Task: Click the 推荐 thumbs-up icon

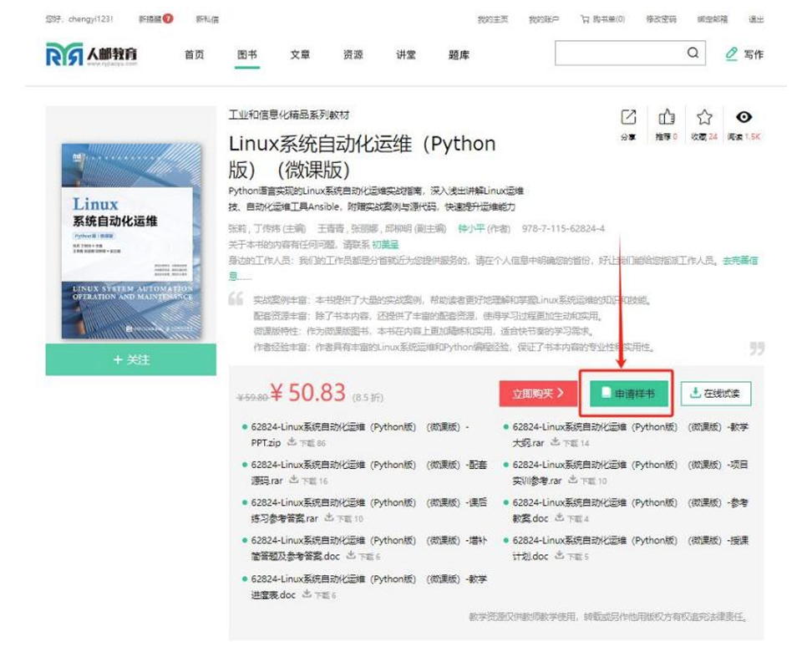Action: (667, 117)
